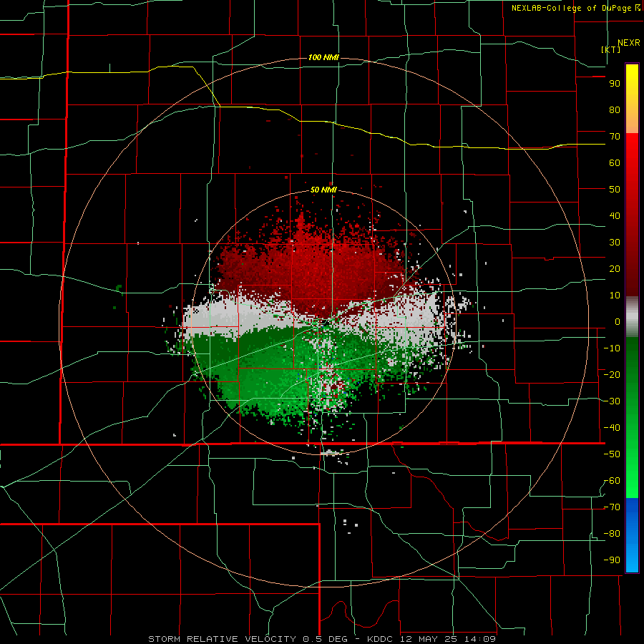The height and width of the screenshot is (644, 644).
Task: Click the -10 value on velocity scale
Action: [x=612, y=348]
